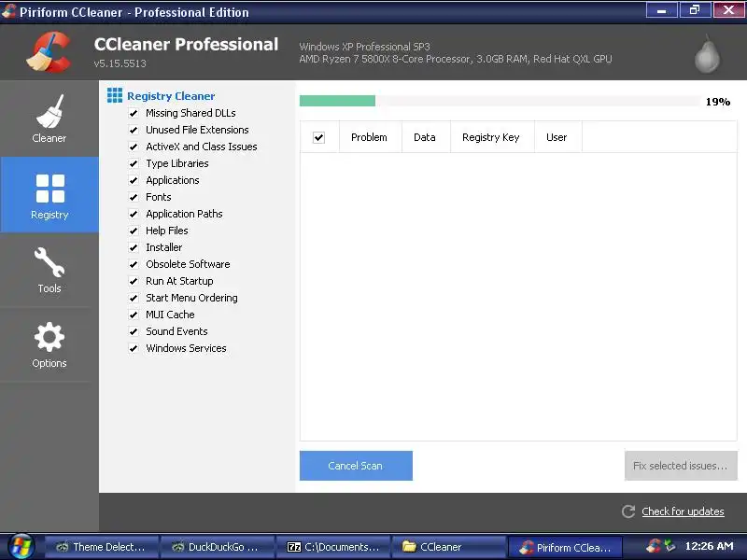This screenshot has width=747, height=560.
Task: Select the Registry sidebar icon
Action: tap(50, 189)
